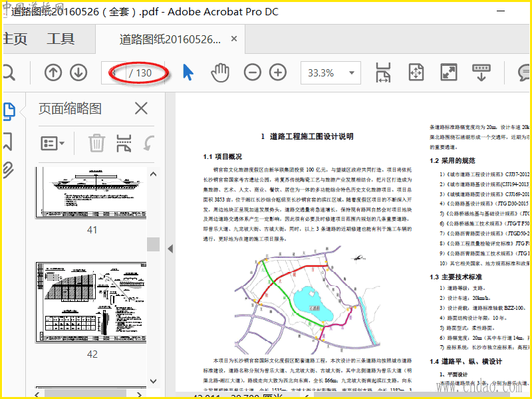This screenshot has width=532, height=399.
Task: Collapse the navigation pane with side arrow
Action: (171, 249)
